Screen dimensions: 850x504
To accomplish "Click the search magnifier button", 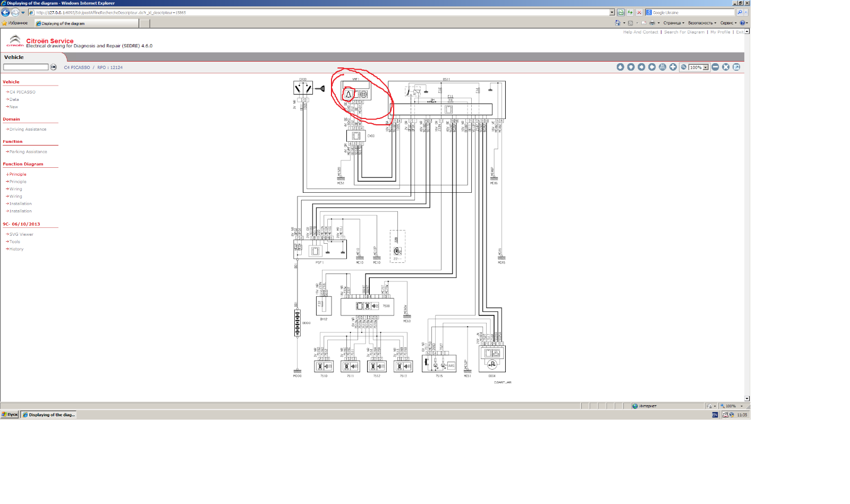I will 739,12.
